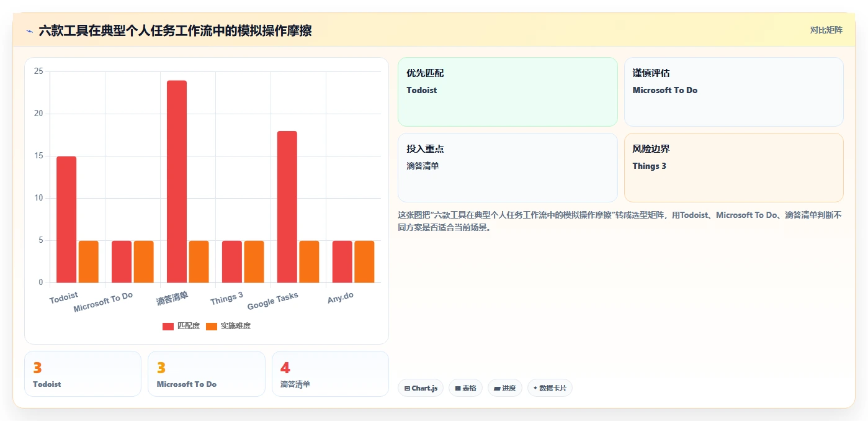The image size is (868, 421).
Task: Click the description paragraph starting 这张图把
Action: (x=620, y=221)
